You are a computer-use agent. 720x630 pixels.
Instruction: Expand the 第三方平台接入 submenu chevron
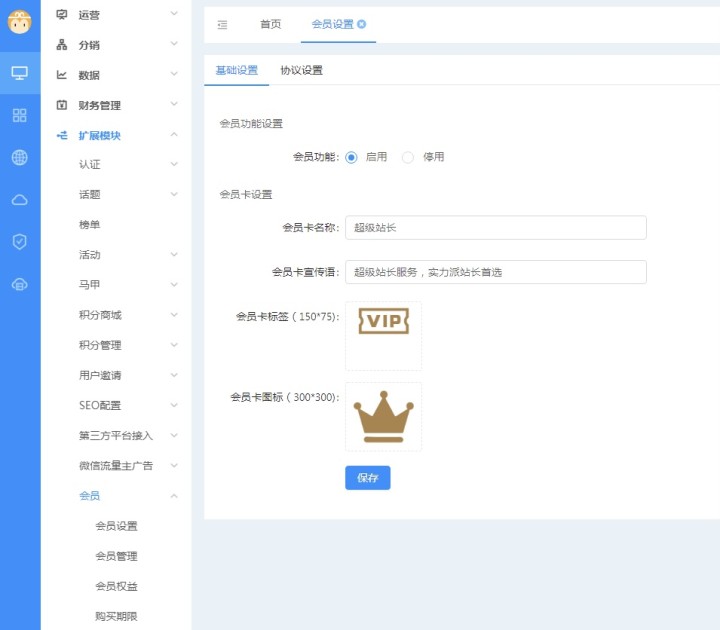tap(174, 435)
